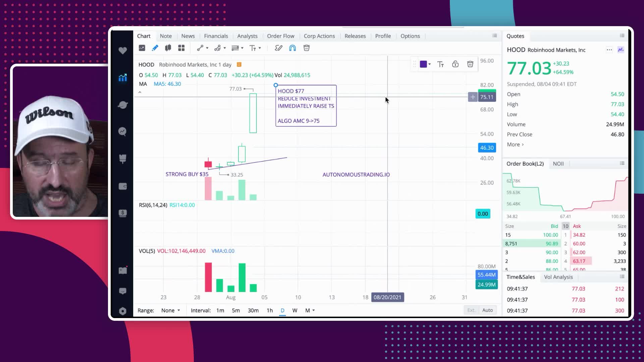The width and height of the screenshot is (644, 362).
Task: Set the chart interval to 30m
Action: [x=253, y=310]
